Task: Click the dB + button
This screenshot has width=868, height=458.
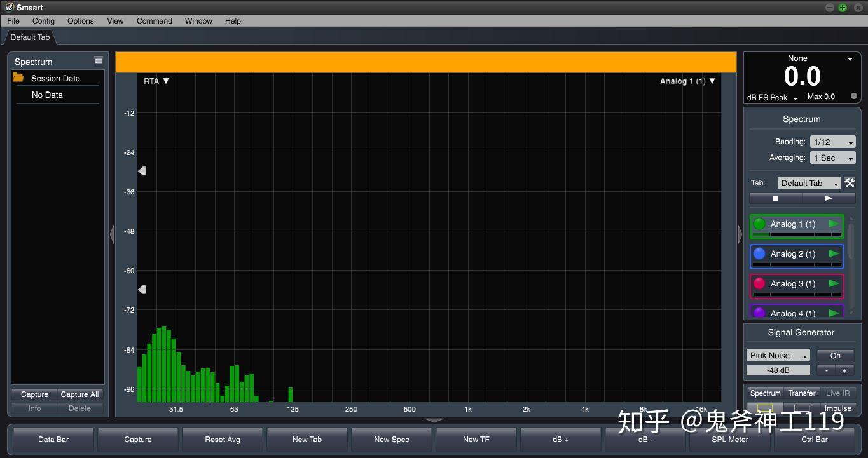Action: click(560, 440)
